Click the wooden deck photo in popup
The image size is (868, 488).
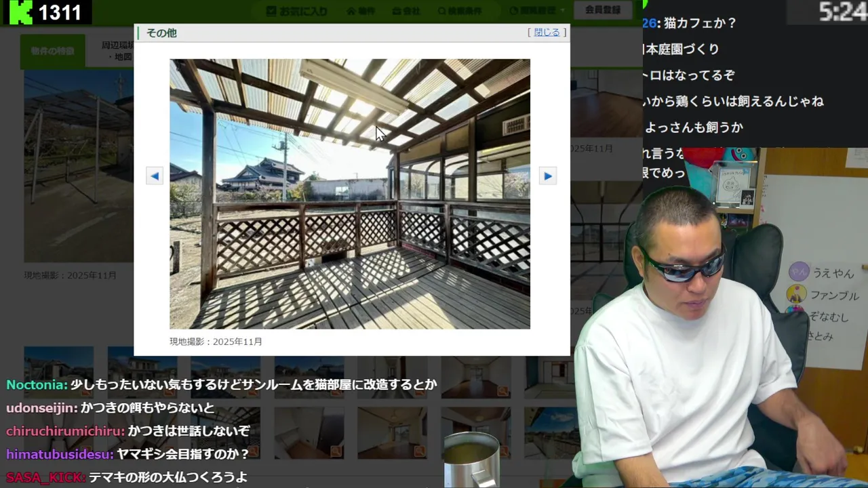tap(350, 194)
